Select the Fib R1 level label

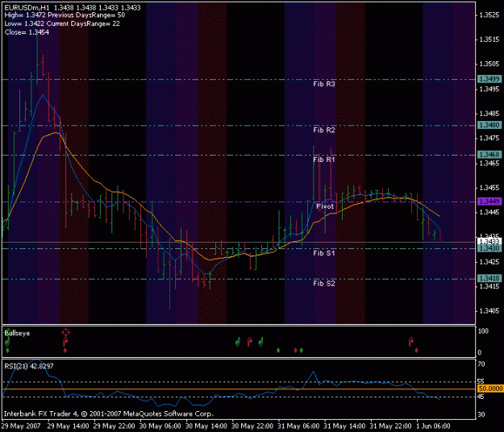324,160
